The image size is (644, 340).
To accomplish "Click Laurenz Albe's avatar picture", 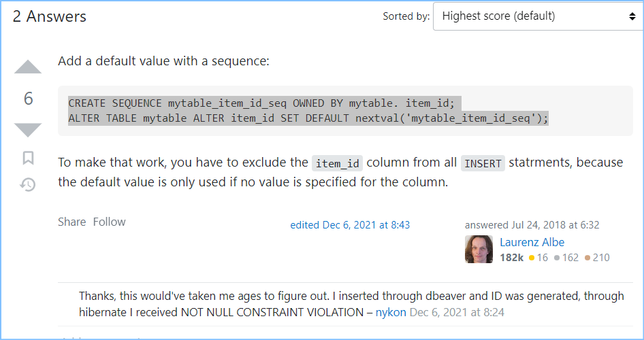I will point(479,250).
